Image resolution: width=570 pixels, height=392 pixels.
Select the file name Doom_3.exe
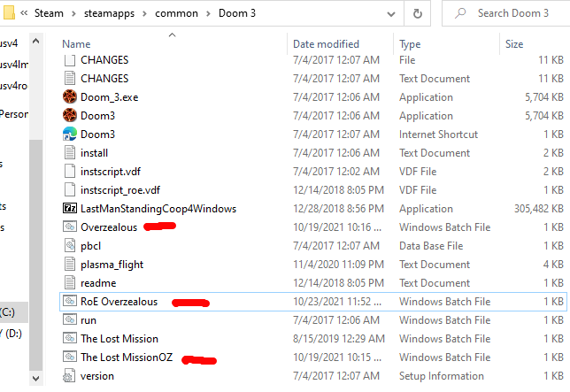coord(109,97)
